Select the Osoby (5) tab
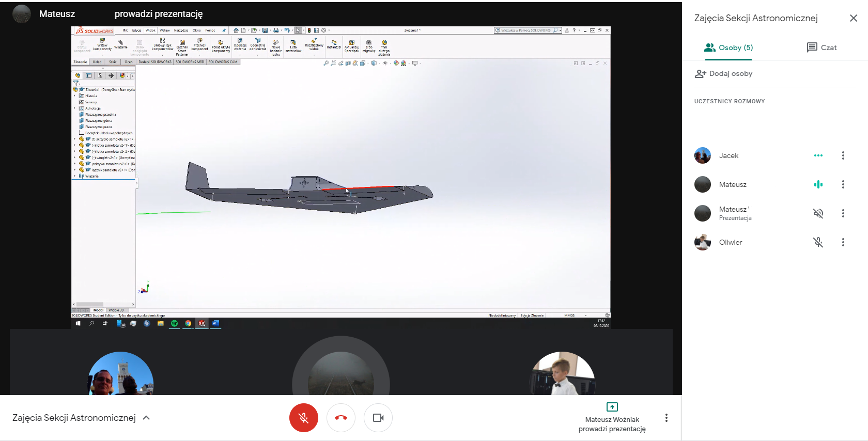 729,48
